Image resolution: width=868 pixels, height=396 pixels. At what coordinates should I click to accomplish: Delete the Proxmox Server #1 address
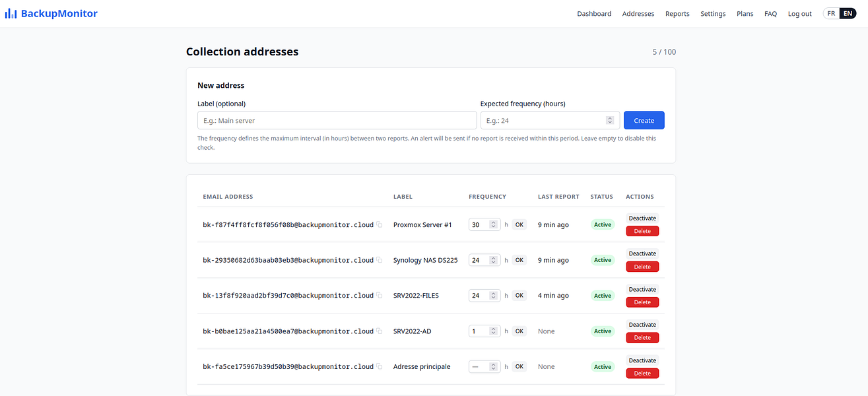[x=642, y=231]
